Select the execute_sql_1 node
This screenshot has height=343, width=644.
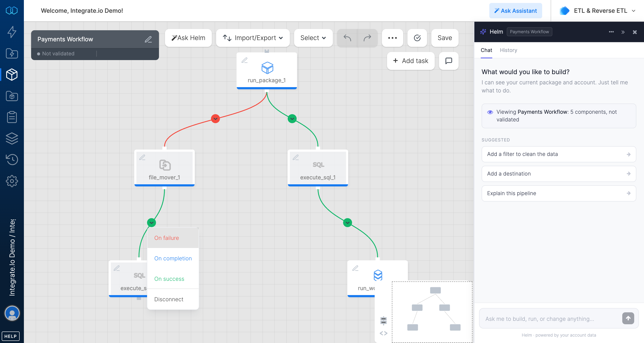point(318,168)
